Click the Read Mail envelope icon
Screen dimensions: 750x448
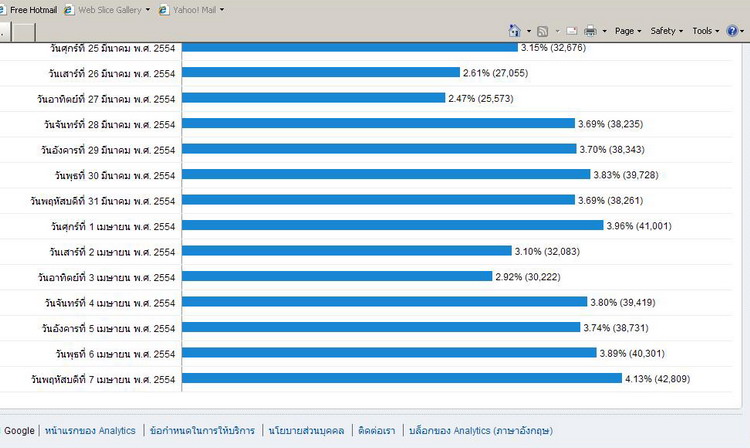(572, 31)
